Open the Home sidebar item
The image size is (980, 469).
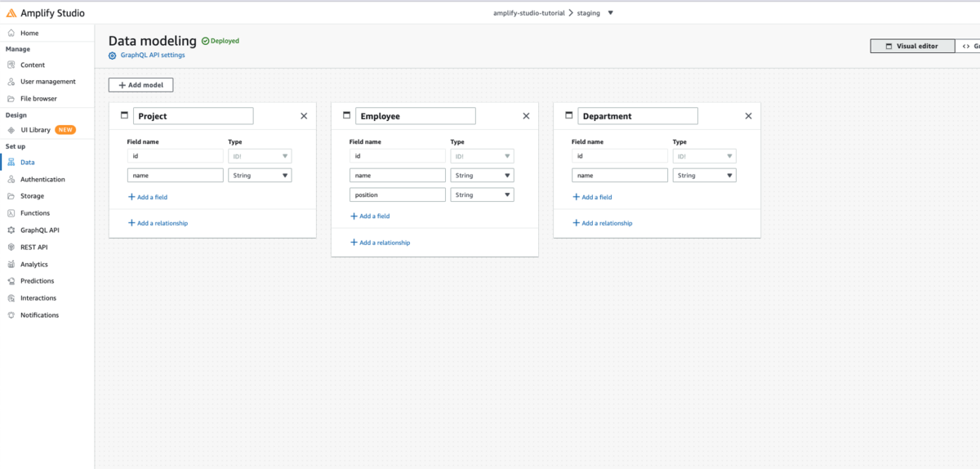(29, 33)
